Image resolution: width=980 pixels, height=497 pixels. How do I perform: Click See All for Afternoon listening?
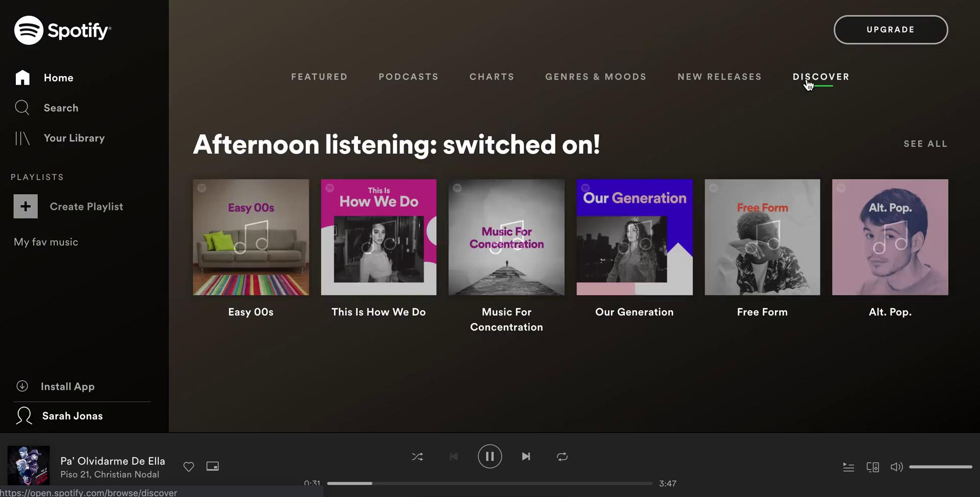coord(925,144)
